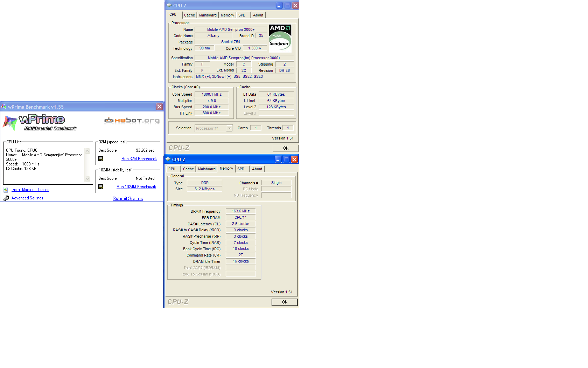Image resolution: width=588 pixels, height=368 pixels.
Task: Open About tab in top CPU-Z window
Action: [x=258, y=15]
